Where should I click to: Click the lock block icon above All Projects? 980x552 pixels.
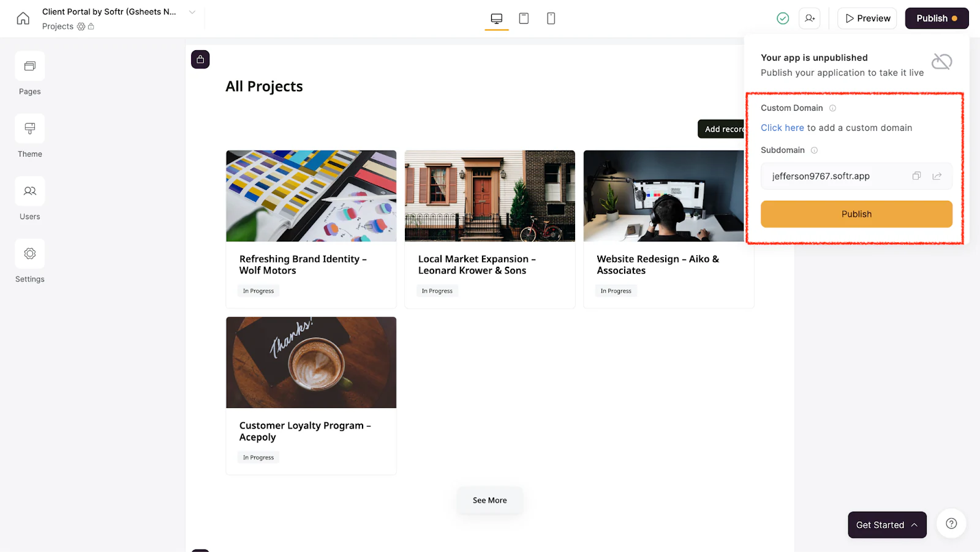point(200,59)
